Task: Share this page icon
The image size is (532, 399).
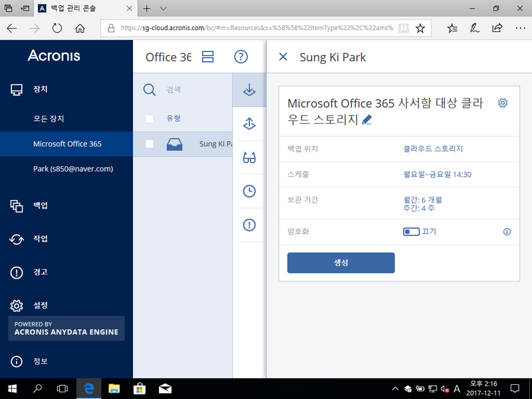Action: click(x=497, y=28)
